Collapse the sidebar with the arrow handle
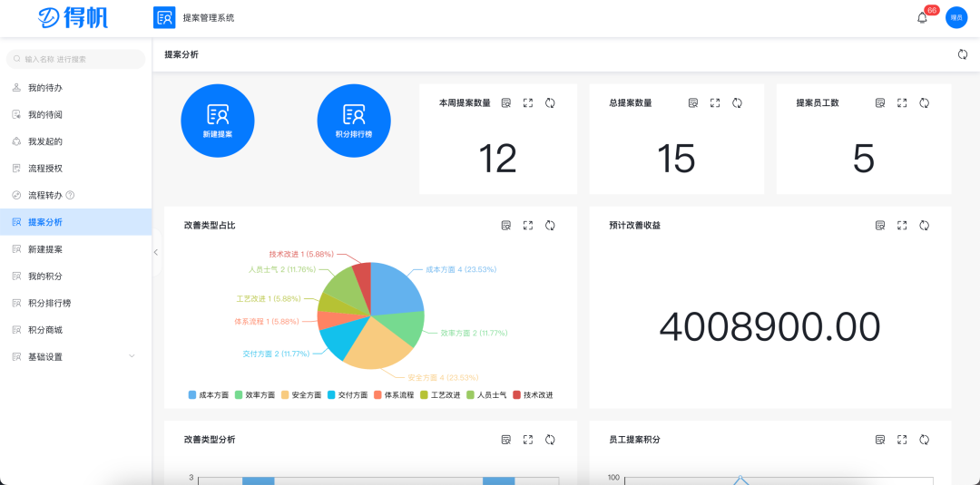Viewport: 980px width, 485px height. click(x=156, y=252)
